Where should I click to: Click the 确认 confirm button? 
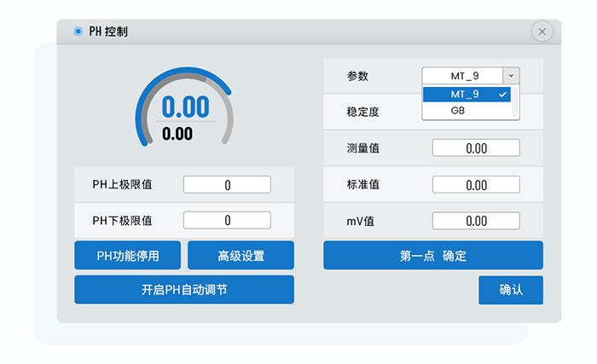(510, 290)
